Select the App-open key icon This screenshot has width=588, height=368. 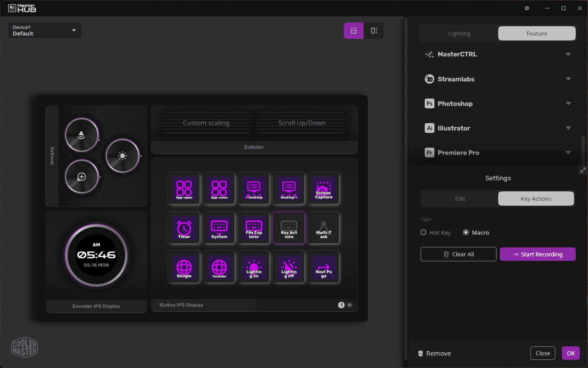(x=184, y=189)
